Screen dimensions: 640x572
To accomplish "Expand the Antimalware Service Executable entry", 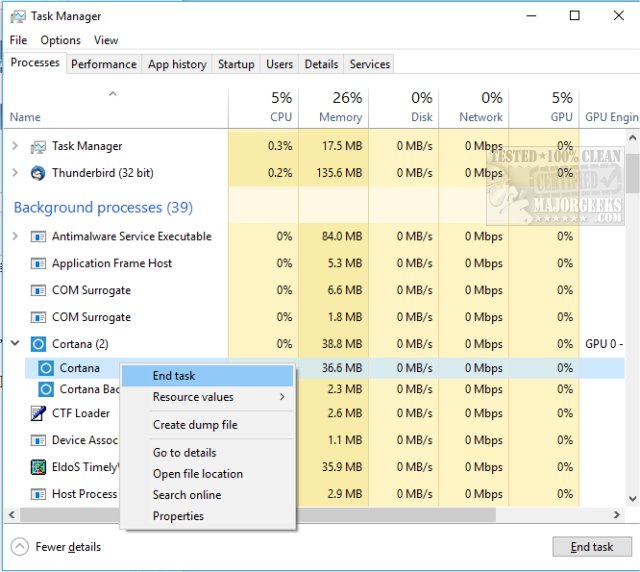I will pos(15,236).
